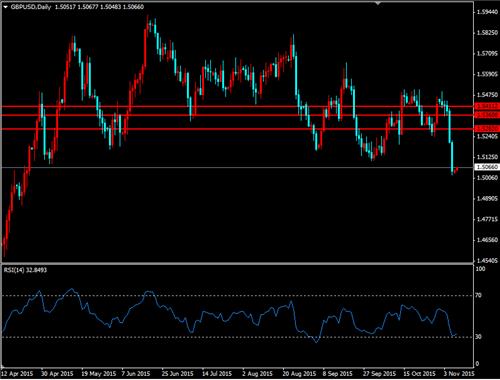
Task: Click the 3 Nov 2015 date label
Action: pyautogui.click(x=459, y=373)
